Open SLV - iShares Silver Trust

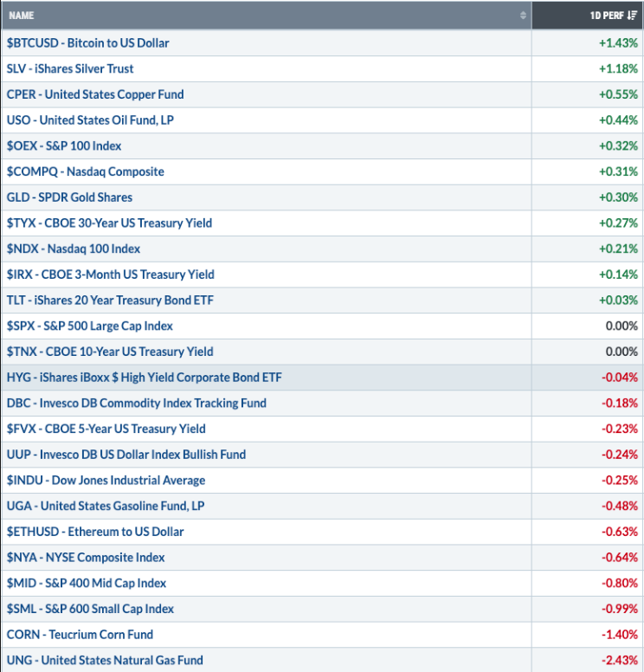pyautogui.click(x=70, y=68)
